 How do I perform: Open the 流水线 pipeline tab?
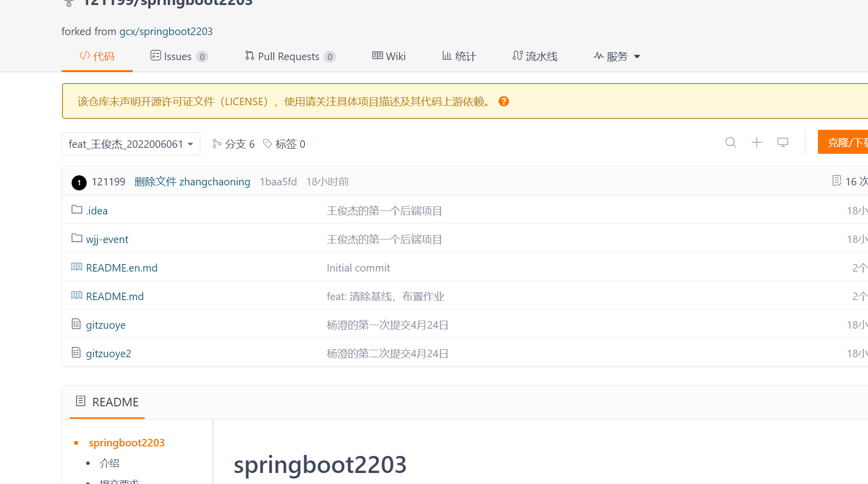535,56
